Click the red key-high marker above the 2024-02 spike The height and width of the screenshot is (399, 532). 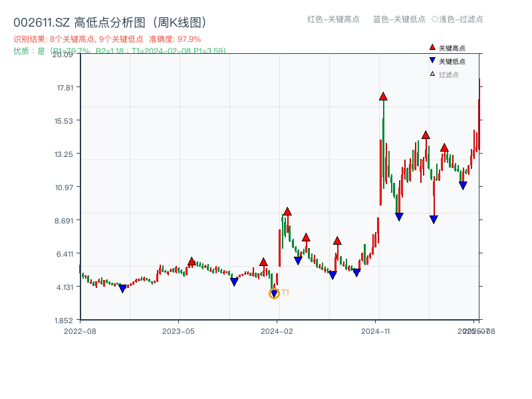[287, 210]
